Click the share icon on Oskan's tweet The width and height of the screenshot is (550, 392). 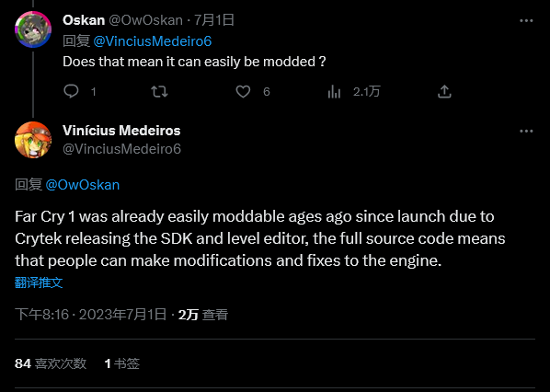point(444,92)
